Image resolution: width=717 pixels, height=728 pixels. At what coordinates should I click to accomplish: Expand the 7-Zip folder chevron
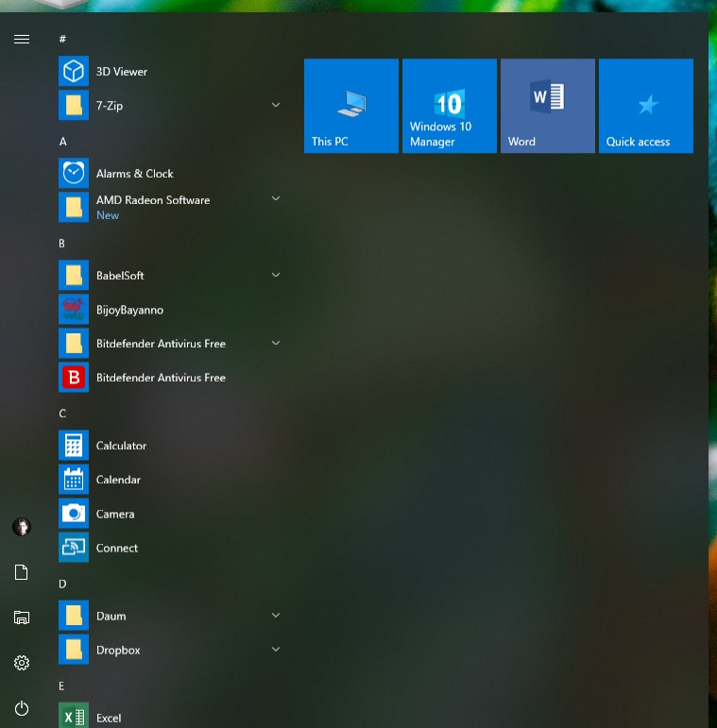tap(276, 105)
